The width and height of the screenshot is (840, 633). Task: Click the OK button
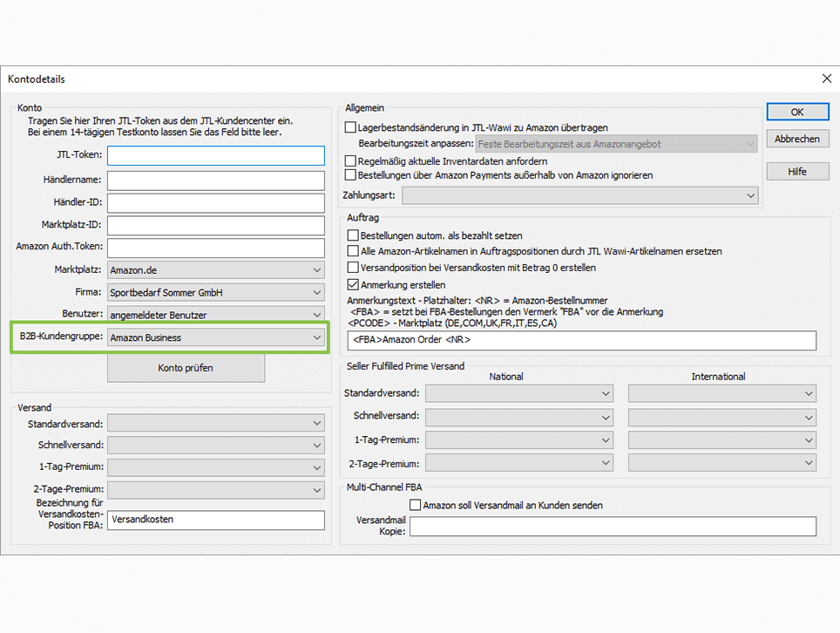click(x=797, y=112)
